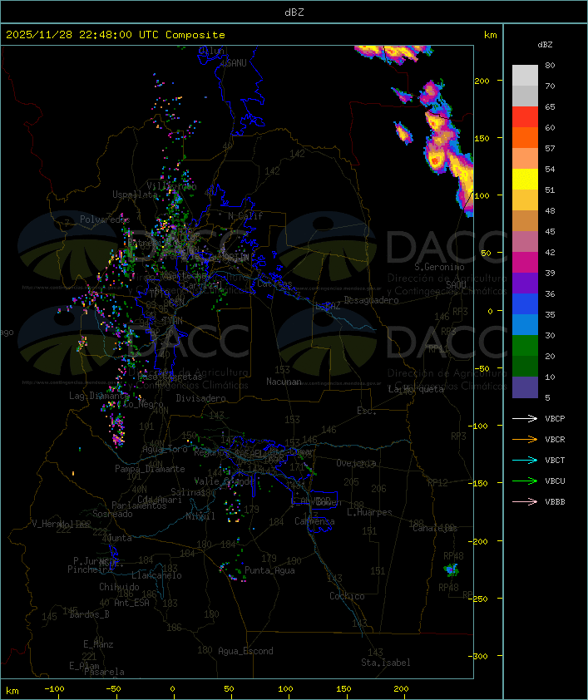Click the Cochico place label
588x700 pixels.
coord(347,596)
